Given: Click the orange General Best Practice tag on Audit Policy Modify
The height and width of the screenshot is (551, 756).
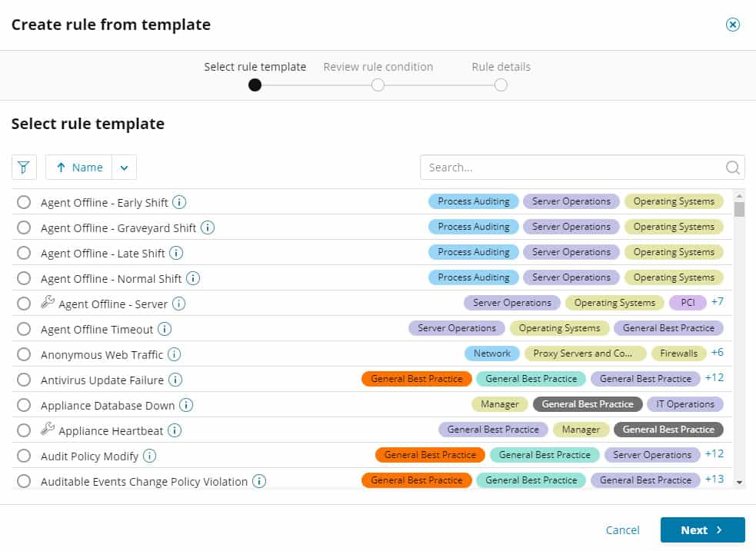Looking at the screenshot, I should [430, 455].
